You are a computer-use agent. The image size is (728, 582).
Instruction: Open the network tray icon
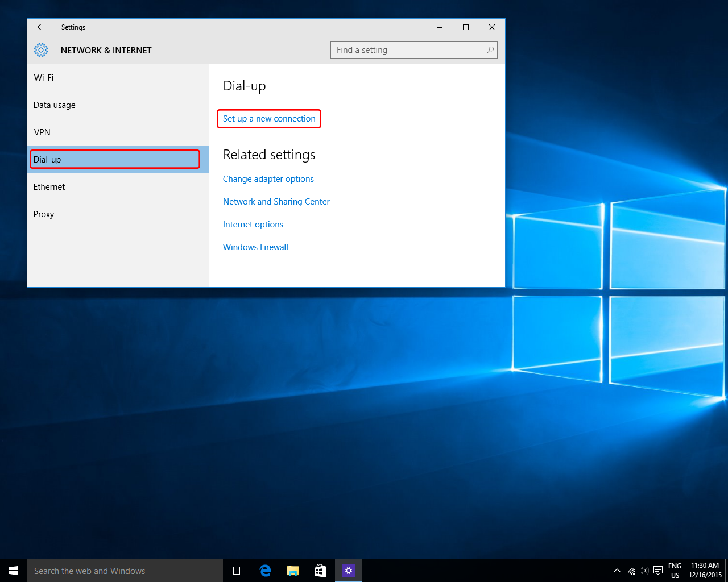pyautogui.click(x=631, y=571)
